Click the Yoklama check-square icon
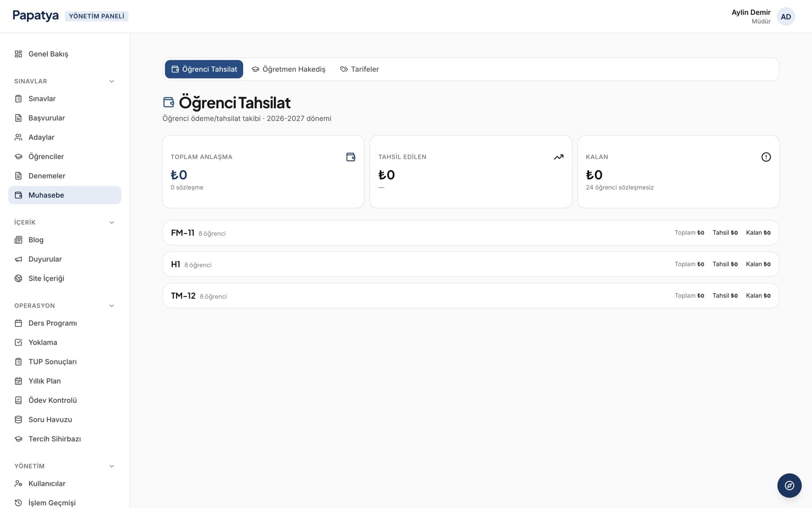Screen dimensions: 812x508 point(18,342)
